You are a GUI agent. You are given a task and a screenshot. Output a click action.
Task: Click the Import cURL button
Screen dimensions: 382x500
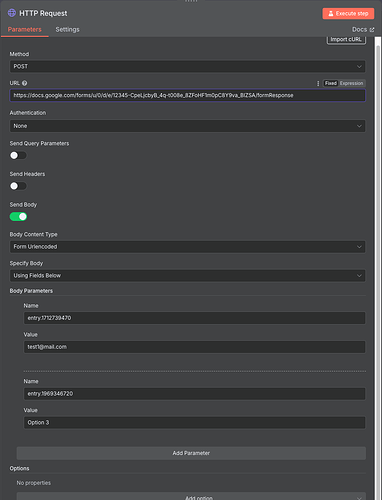(346, 39)
